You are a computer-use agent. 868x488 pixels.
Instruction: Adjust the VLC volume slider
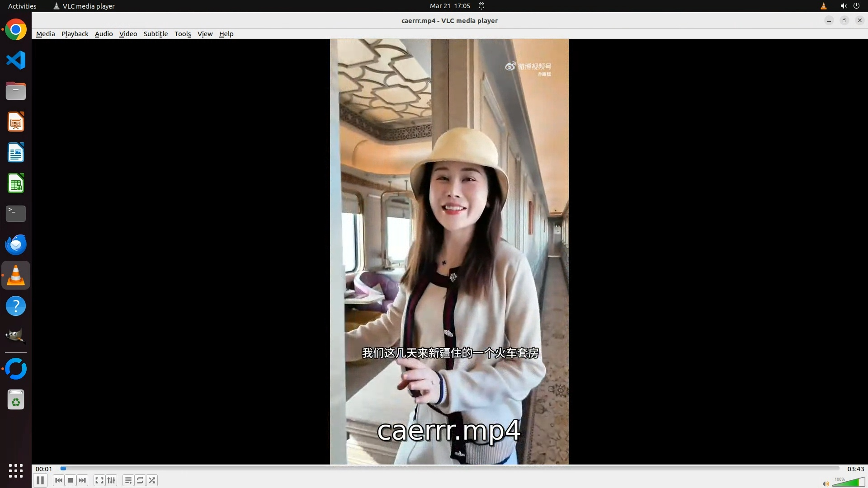[x=848, y=483]
